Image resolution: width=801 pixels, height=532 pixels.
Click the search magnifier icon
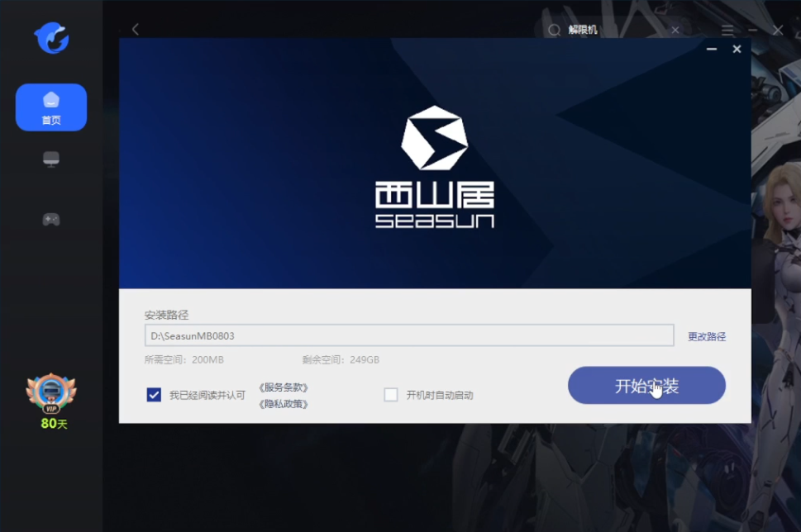554,31
